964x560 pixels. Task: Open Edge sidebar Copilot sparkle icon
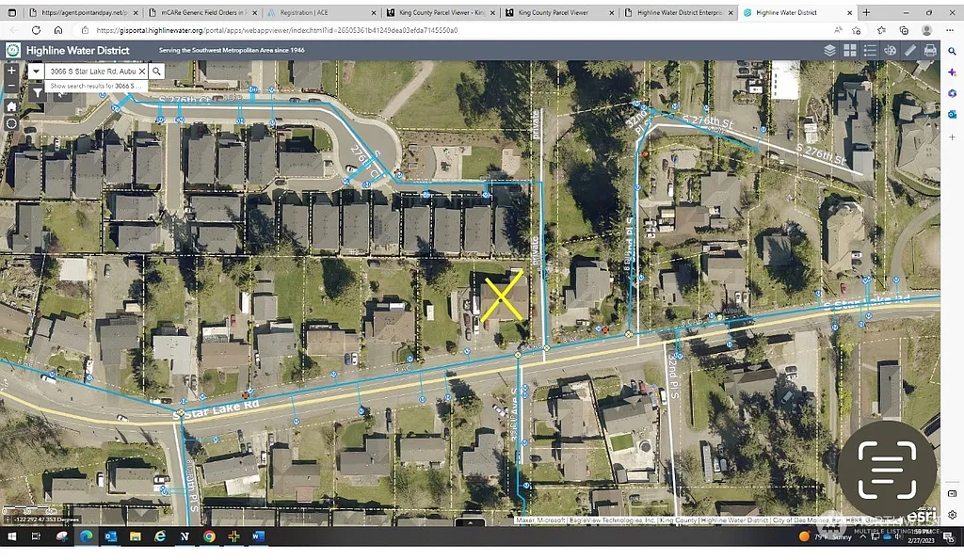coord(952,72)
